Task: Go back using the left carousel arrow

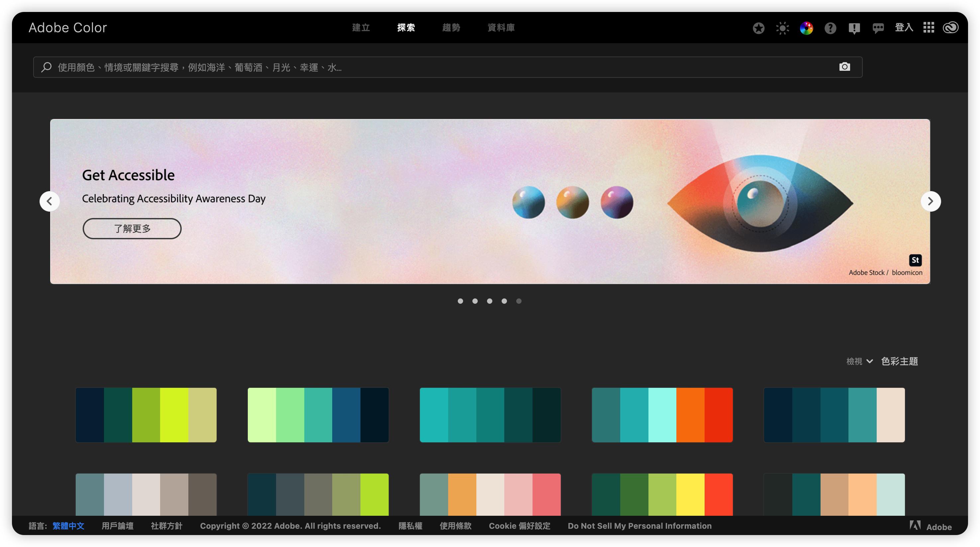Action: coord(49,201)
